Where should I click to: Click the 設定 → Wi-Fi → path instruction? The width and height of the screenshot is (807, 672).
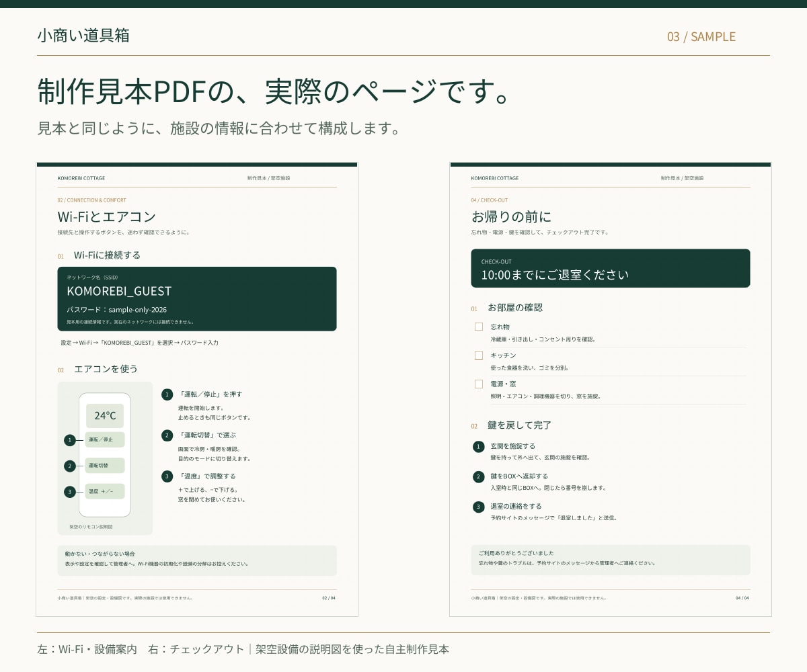[x=139, y=343]
